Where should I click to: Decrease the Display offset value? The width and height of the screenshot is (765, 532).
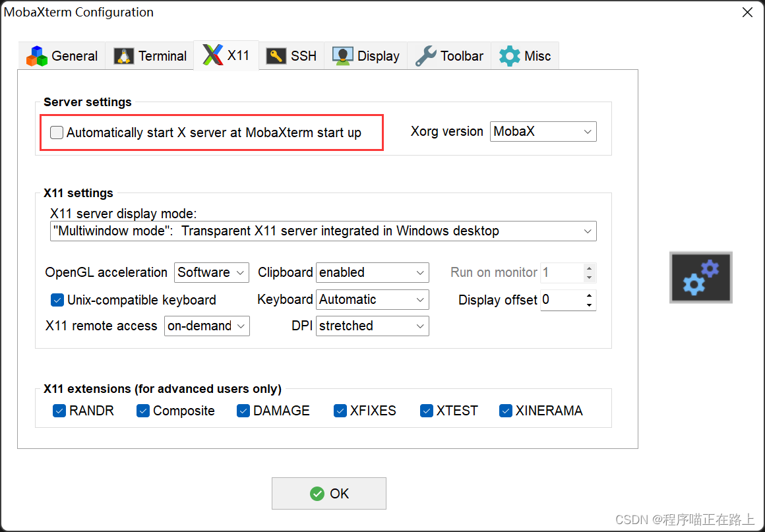coord(590,305)
